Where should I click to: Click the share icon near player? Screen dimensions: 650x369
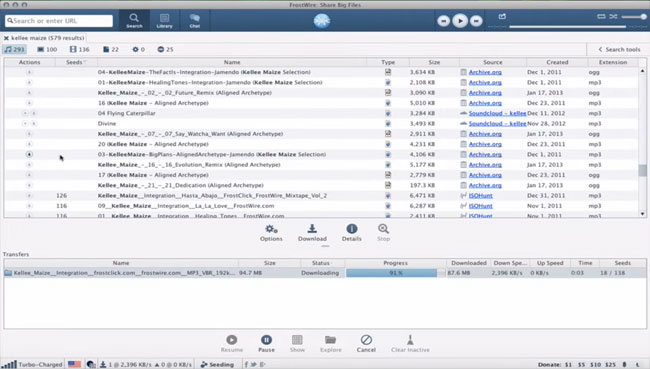(502, 16)
